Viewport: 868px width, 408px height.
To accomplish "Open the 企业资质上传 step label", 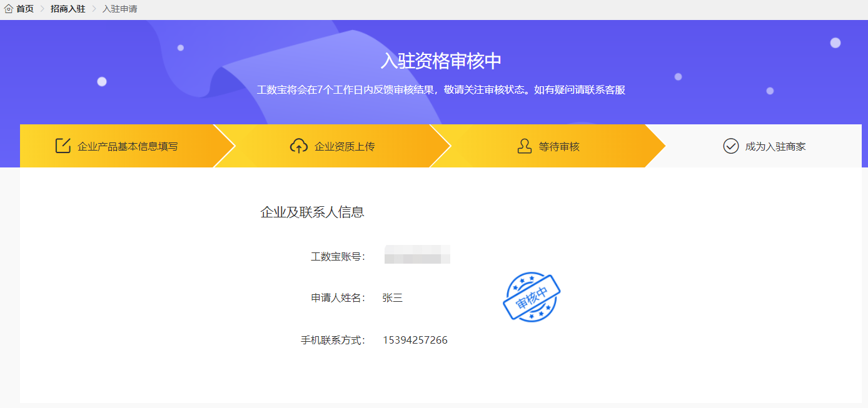I will pos(345,147).
